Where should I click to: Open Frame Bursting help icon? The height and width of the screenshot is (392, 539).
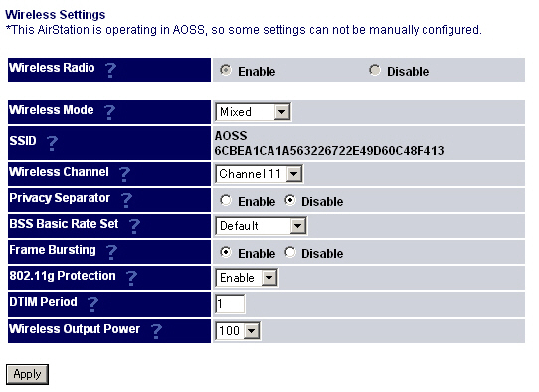(x=111, y=252)
